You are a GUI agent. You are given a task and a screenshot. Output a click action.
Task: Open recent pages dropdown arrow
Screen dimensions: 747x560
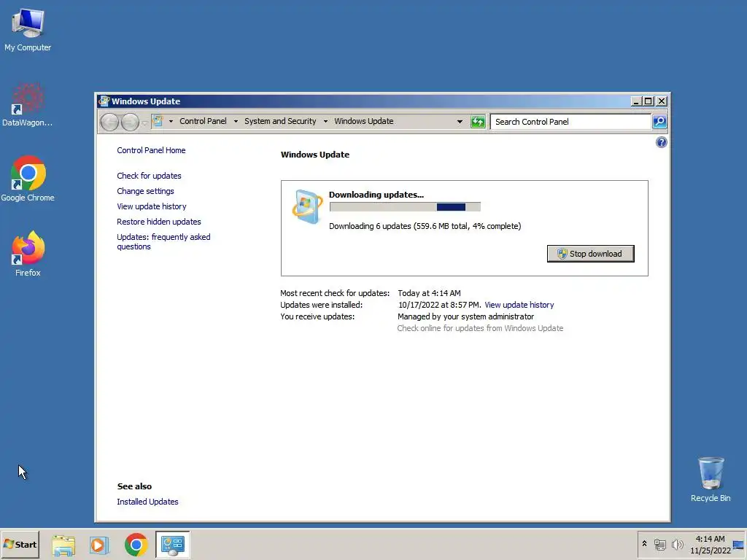click(x=144, y=122)
